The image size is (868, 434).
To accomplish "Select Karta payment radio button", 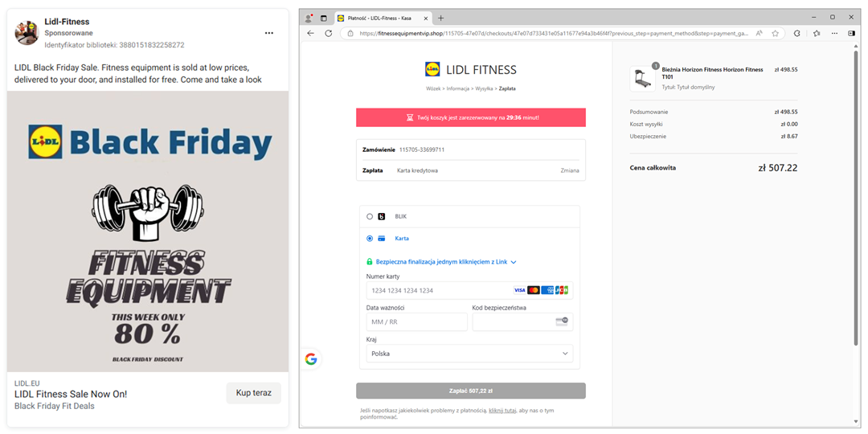I will point(370,238).
